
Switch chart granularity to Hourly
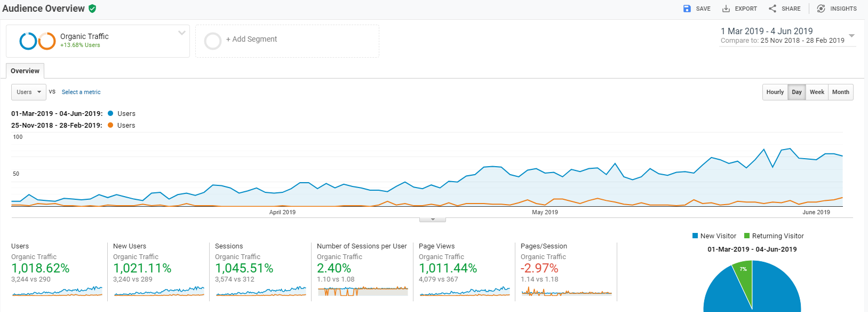(x=775, y=92)
